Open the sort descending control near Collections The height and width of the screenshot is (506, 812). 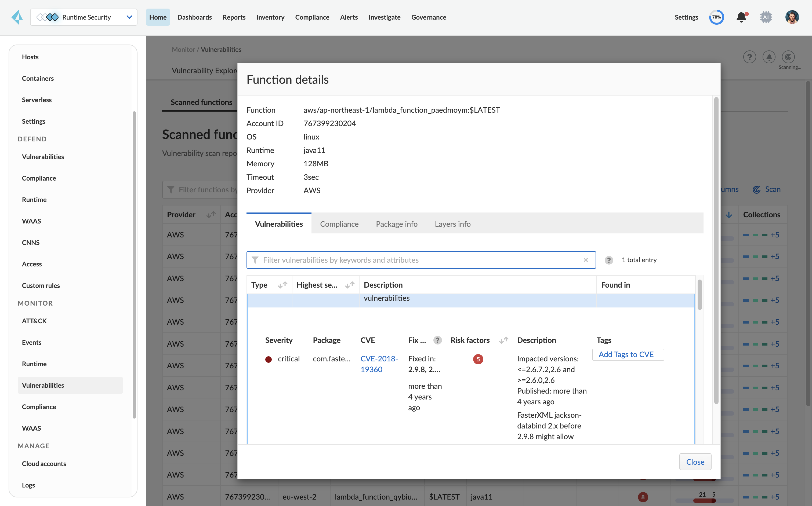pyautogui.click(x=730, y=215)
